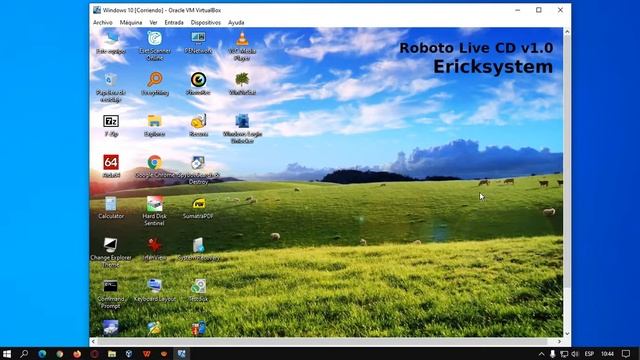640x360 pixels.
Task: Select the System Recovery icon
Action: [198, 249]
